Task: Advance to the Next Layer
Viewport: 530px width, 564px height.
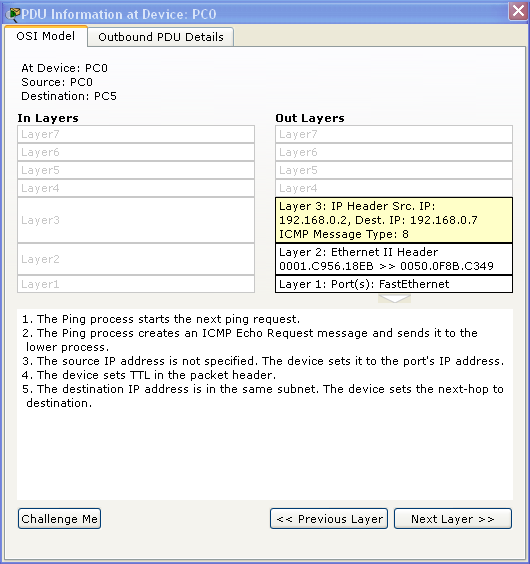Action: coord(453,519)
